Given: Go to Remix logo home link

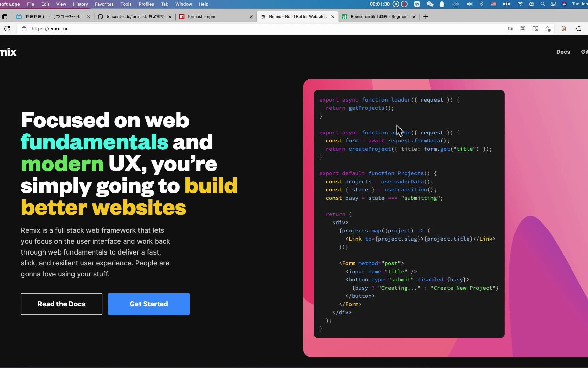Looking at the screenshot, I should 8,52.
